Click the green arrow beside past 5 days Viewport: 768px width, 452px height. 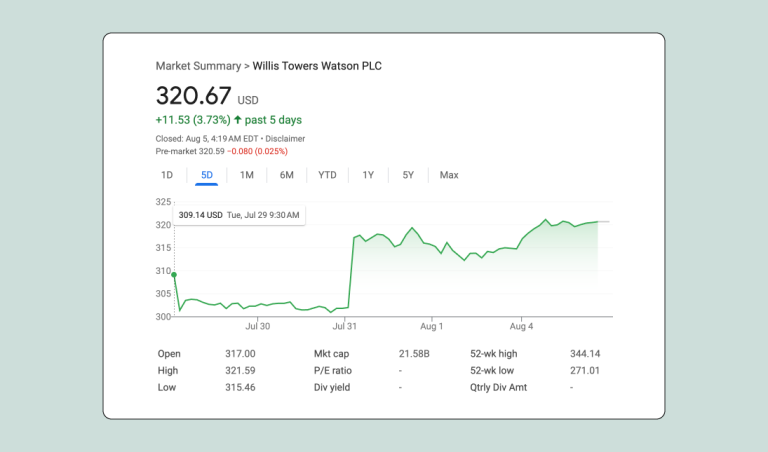point(238,119)
